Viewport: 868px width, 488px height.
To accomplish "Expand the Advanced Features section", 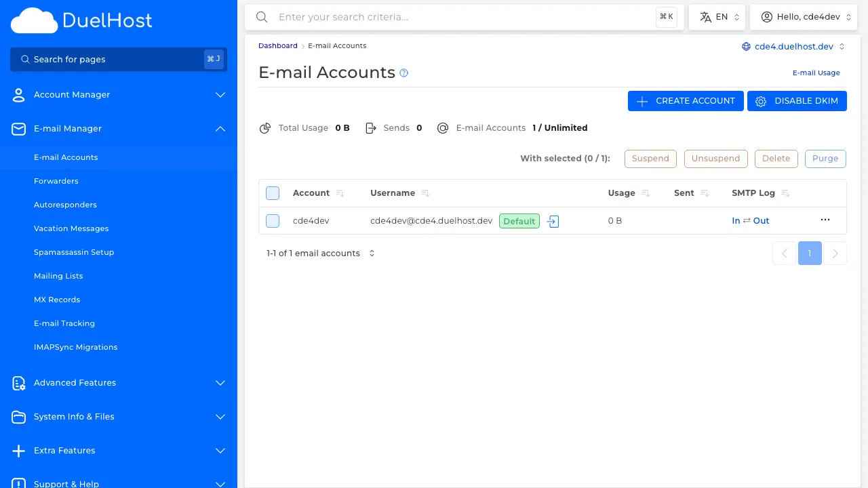I will [x=220, y=383].
